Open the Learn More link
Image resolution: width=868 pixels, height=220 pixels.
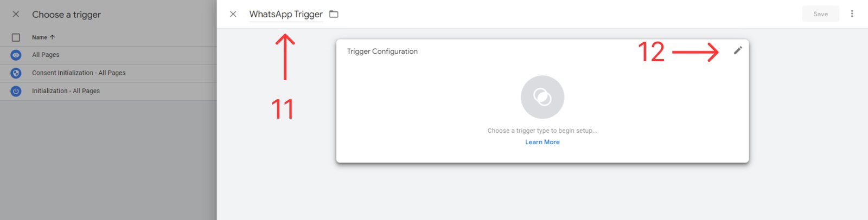pos(542,142)
